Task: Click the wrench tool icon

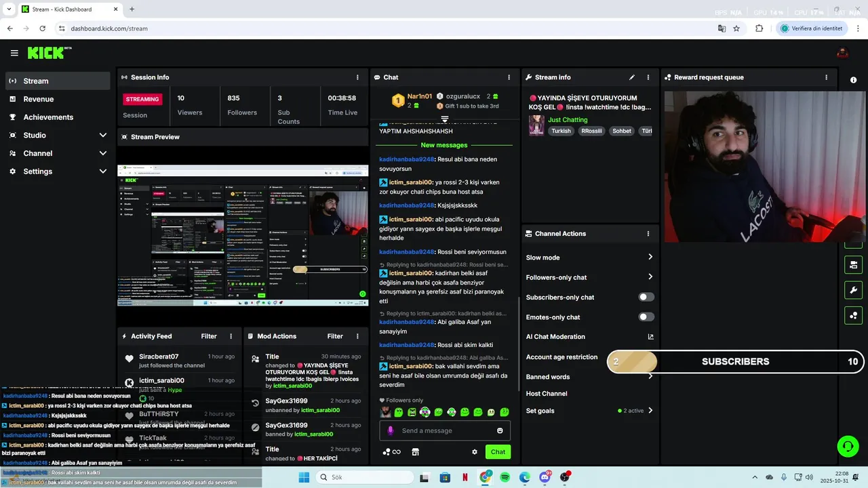Action: tap(853, 290)
